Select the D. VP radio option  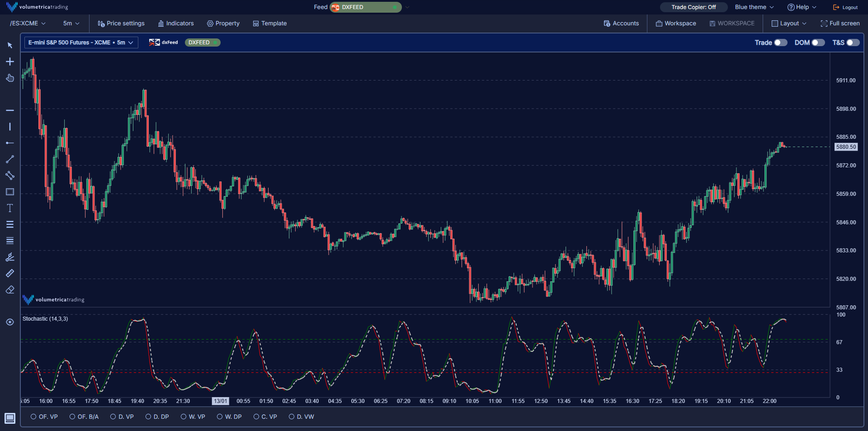[113, 417]
